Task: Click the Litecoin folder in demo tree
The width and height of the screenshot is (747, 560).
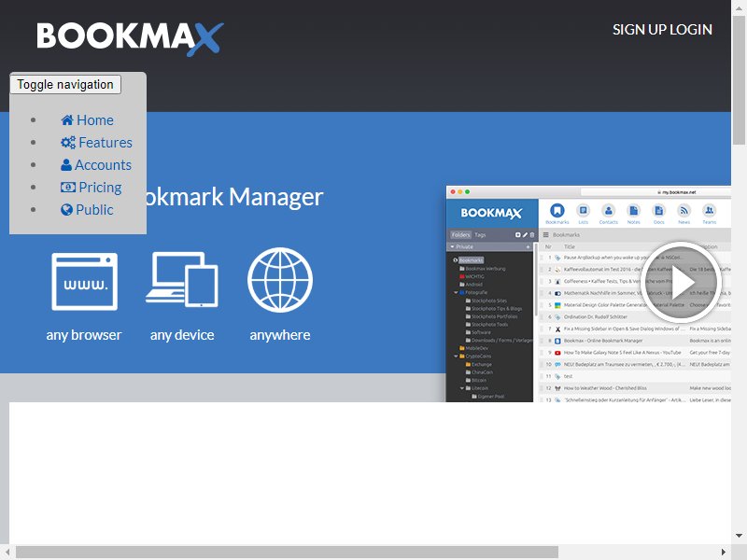Action: [x=476, y=388]
